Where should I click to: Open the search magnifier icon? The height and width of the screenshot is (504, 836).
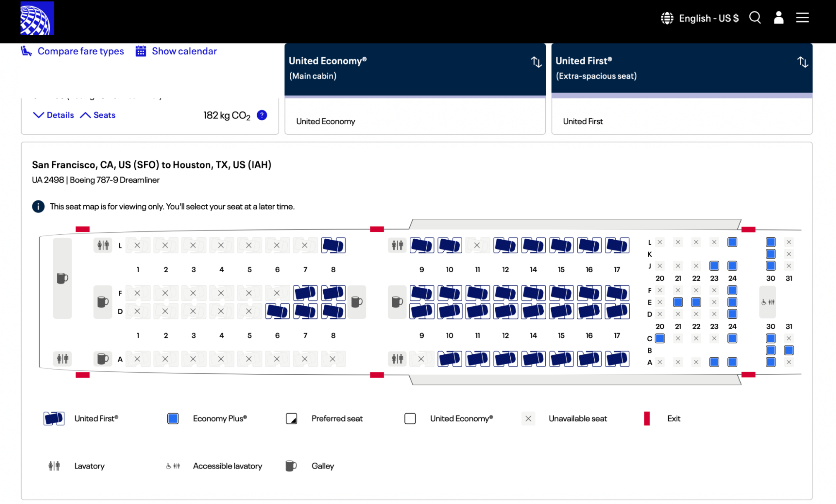(755, 18)
